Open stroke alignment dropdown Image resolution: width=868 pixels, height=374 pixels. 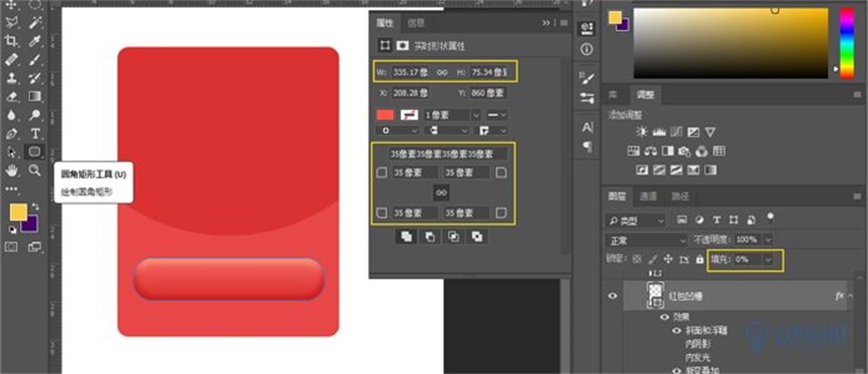pos(397,131)
